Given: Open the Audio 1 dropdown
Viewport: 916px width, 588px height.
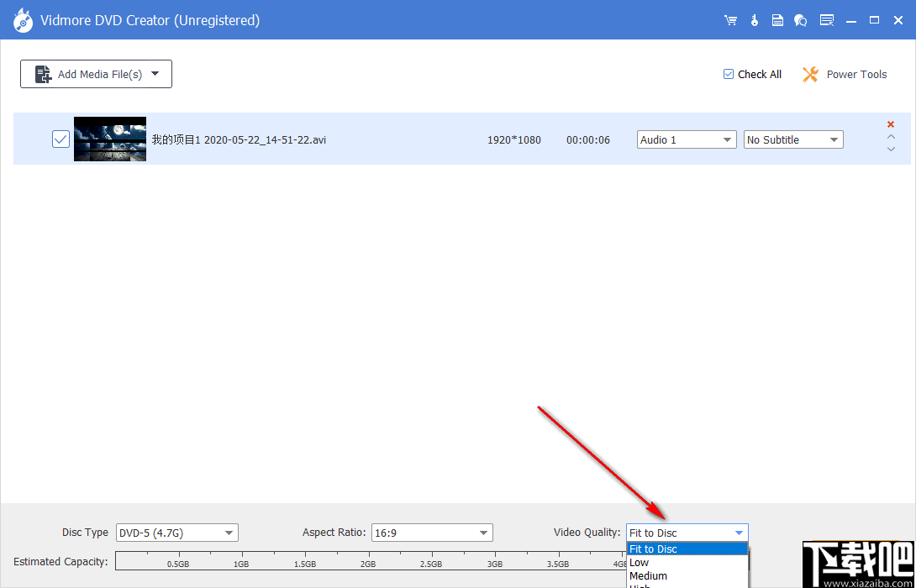Looking at the screenshot, I should (x=686, y=139).
